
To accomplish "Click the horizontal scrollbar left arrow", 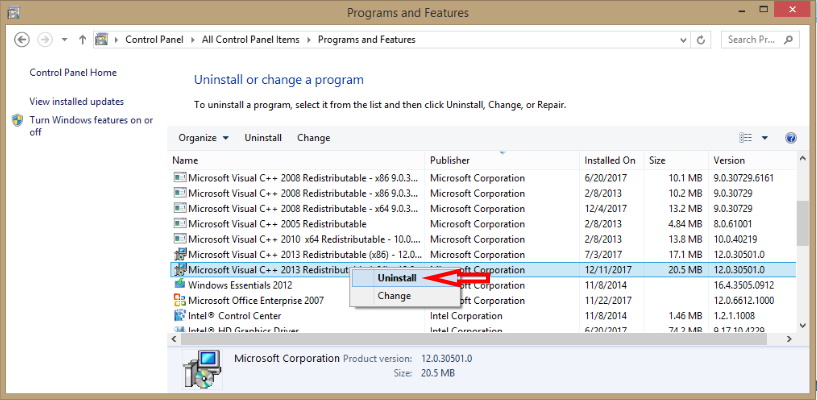I will [x=175, y=339].
